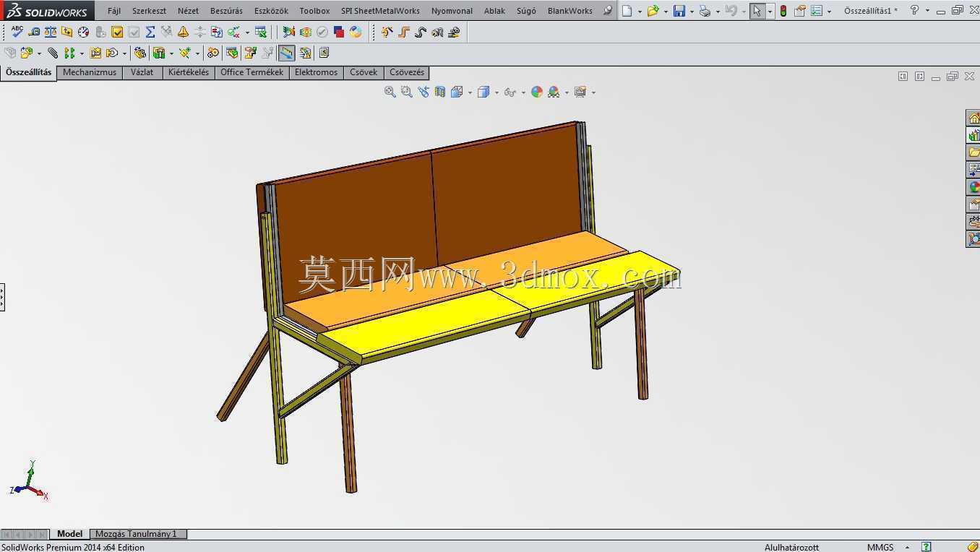Image resolution: width=980 pixels, height=552 pixels.
Task: Select the Display Style cube icon
Action: pos(483,92)
